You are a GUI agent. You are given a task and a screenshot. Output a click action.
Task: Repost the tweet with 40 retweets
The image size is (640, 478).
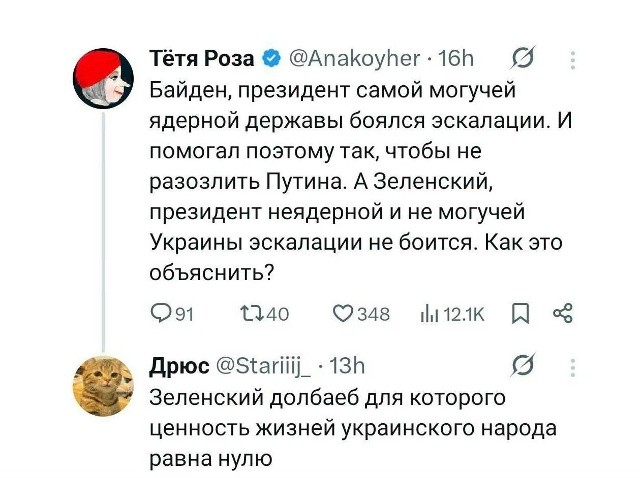click(x=251, y=314)
